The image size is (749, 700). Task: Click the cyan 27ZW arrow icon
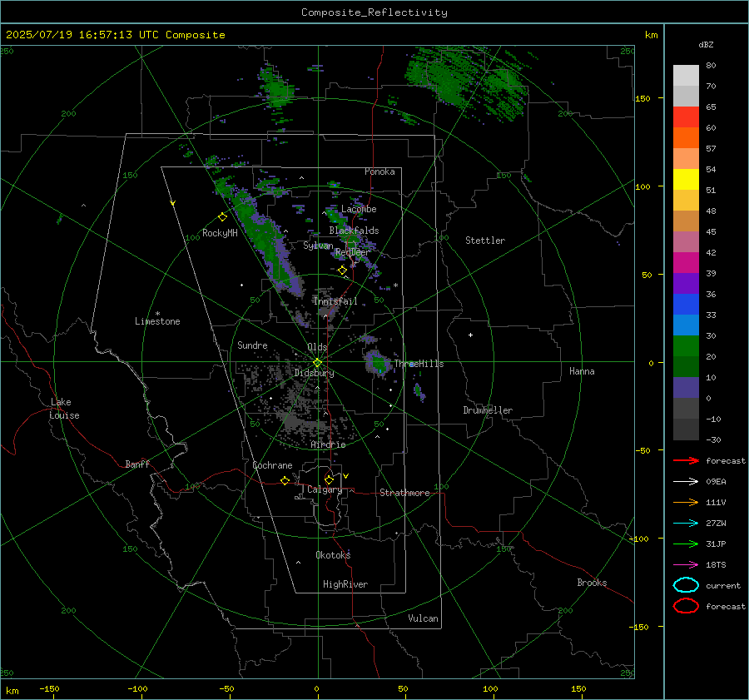(686, 524)
